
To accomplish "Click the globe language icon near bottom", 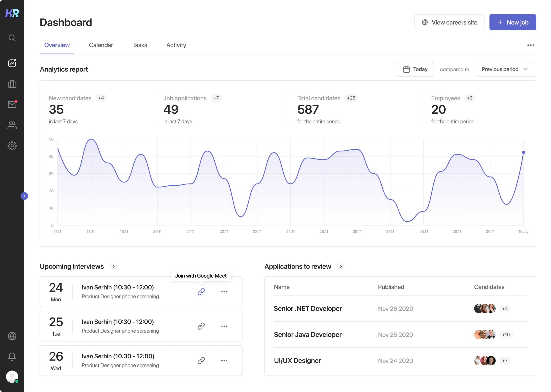I will [x=12, y=336].
